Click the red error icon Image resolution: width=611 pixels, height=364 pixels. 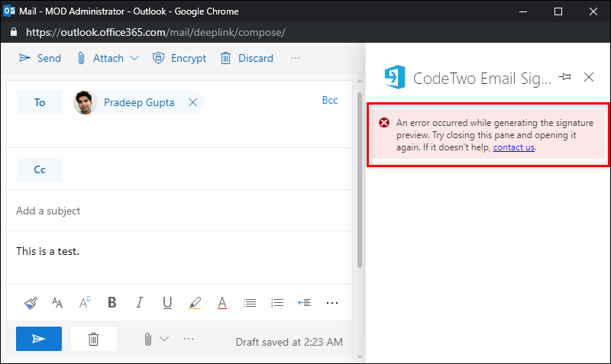pyautogui.click(x=384, y=123)
